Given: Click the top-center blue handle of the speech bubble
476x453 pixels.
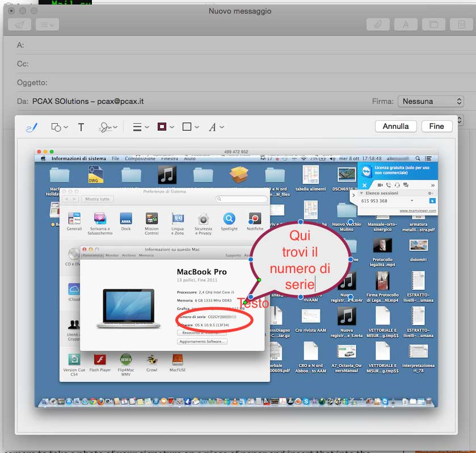Looking at the screenshot, I should pyautogui.click(x=300, y=222).
